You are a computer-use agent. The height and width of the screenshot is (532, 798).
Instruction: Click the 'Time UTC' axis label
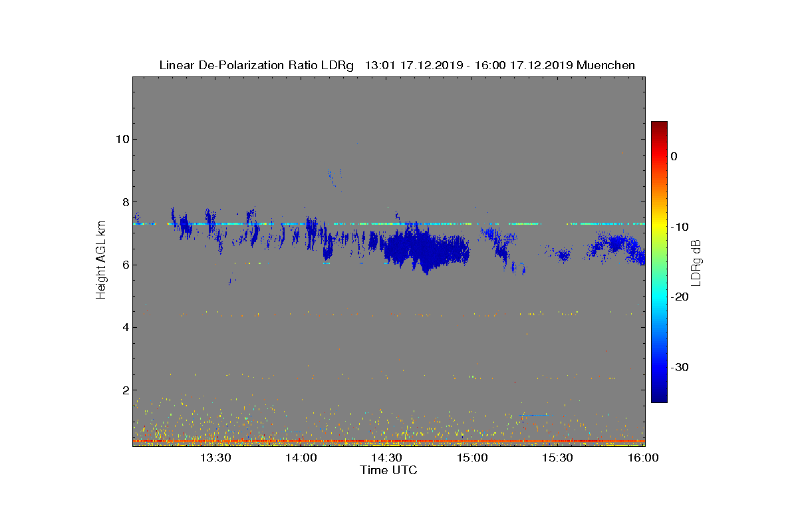tap(388, 470)
